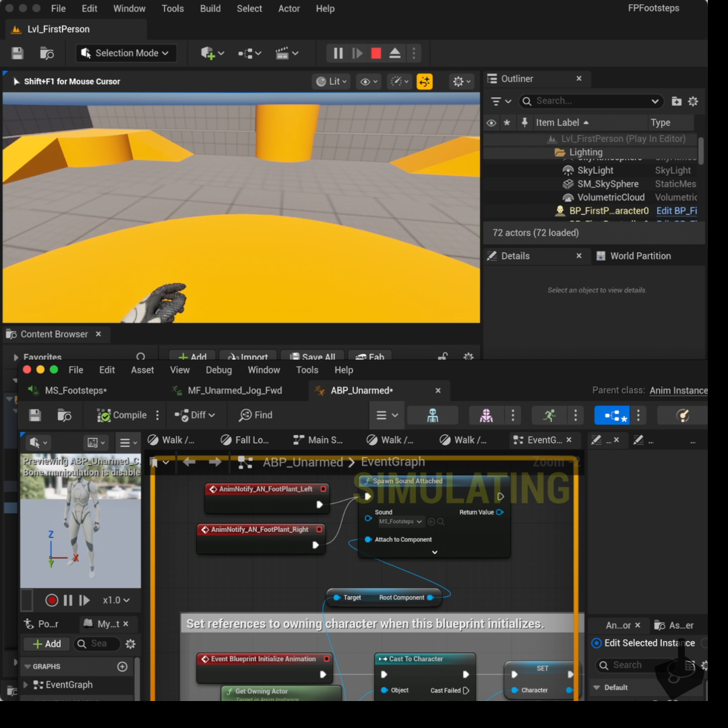Switch to MF_Unarmed_Jog_Fwd tab
Viewport: 728px width, 728px height.
coord(235,390)
